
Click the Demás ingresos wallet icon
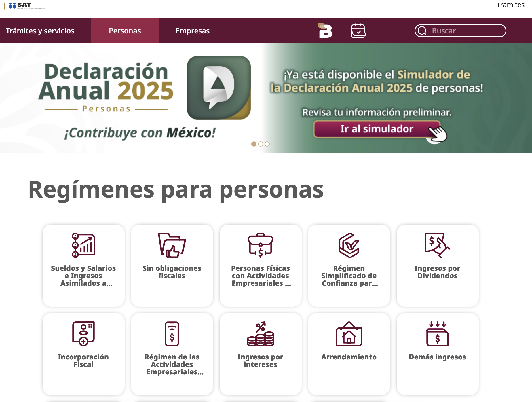[437, 333]
